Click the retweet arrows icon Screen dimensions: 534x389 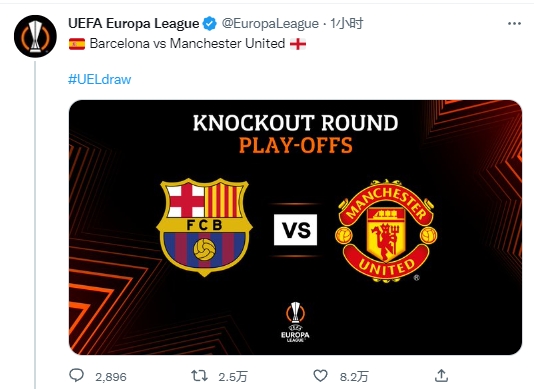(199, 376)
